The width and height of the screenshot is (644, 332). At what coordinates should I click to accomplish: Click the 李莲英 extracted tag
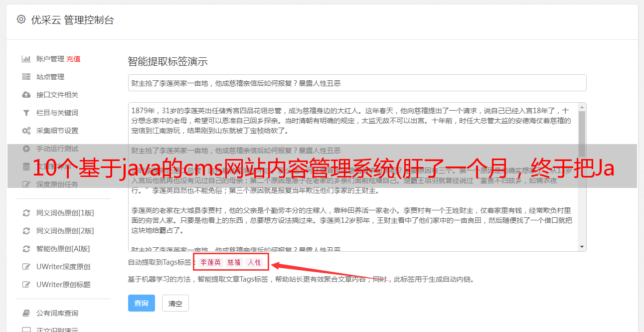(x=211, y=262)
